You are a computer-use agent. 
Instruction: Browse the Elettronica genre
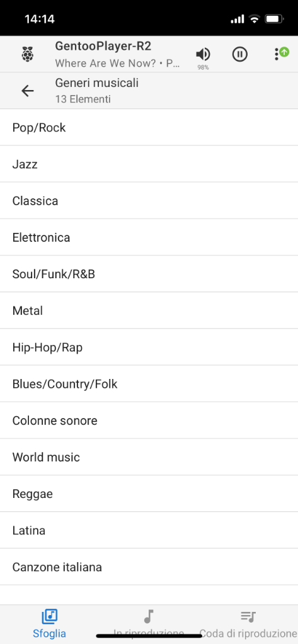coord(149,237)
